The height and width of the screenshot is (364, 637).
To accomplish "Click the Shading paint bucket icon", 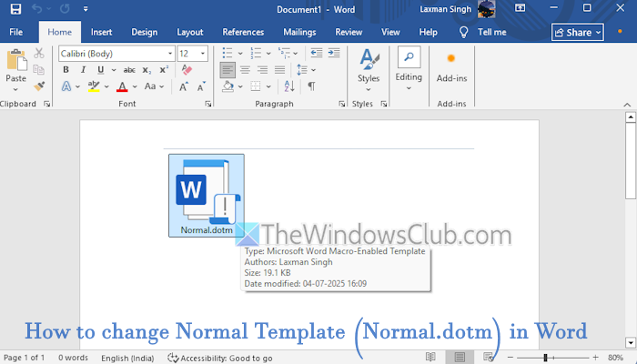I will (227, 86).
